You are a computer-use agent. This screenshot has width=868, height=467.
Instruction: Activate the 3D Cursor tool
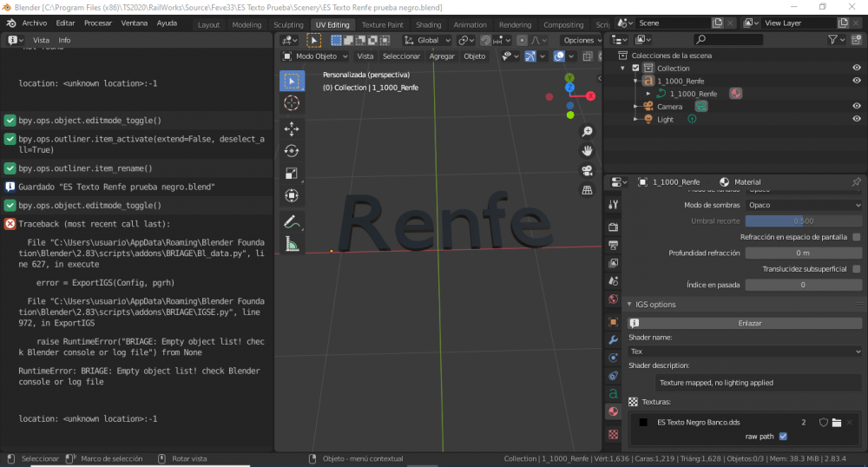point(292,103)
